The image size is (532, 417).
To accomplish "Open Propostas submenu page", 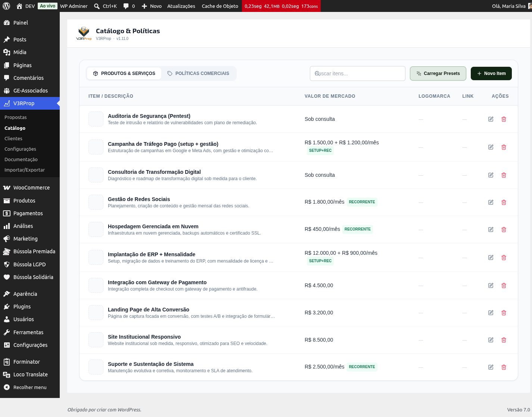I will [16, 117].
